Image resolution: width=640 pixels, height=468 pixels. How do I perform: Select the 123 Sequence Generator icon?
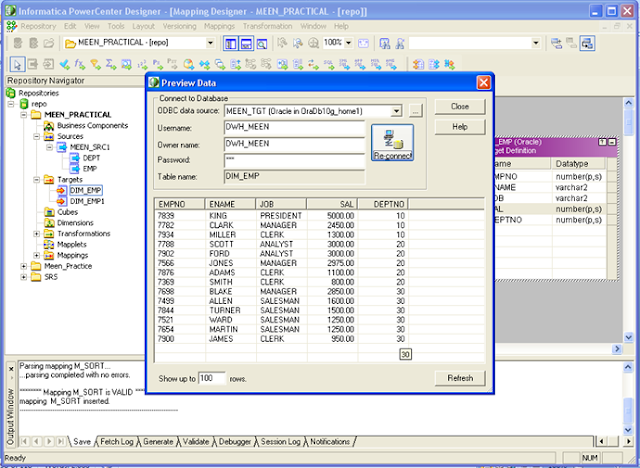click(142, 64)
